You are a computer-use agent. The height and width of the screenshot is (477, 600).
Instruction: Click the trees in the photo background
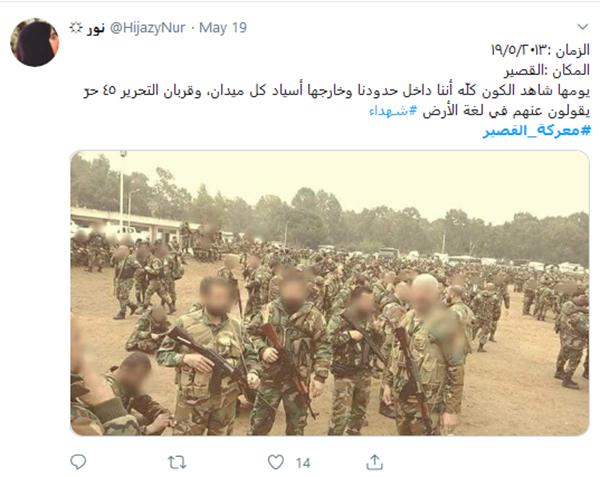tap(421, 224)
